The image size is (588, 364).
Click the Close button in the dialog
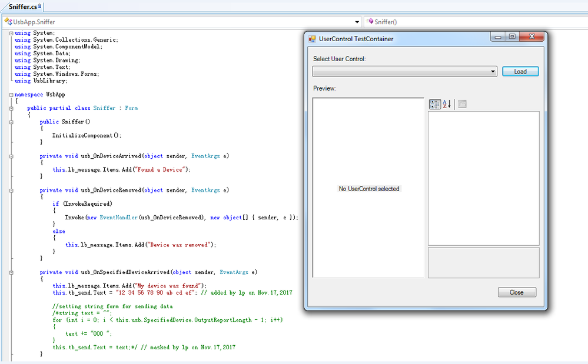[x=516, y=292]
